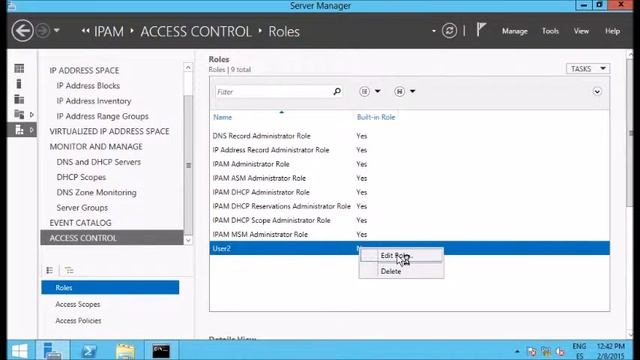The width and height of the screenshot is (640, 360).
Task: Select IPAM DHCP Reservations Administrator Role row
Action: pyautogui.click(x=409, y=206)
